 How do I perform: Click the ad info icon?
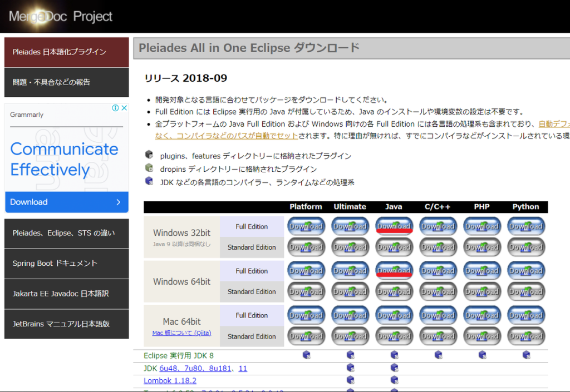click(115, 108)
